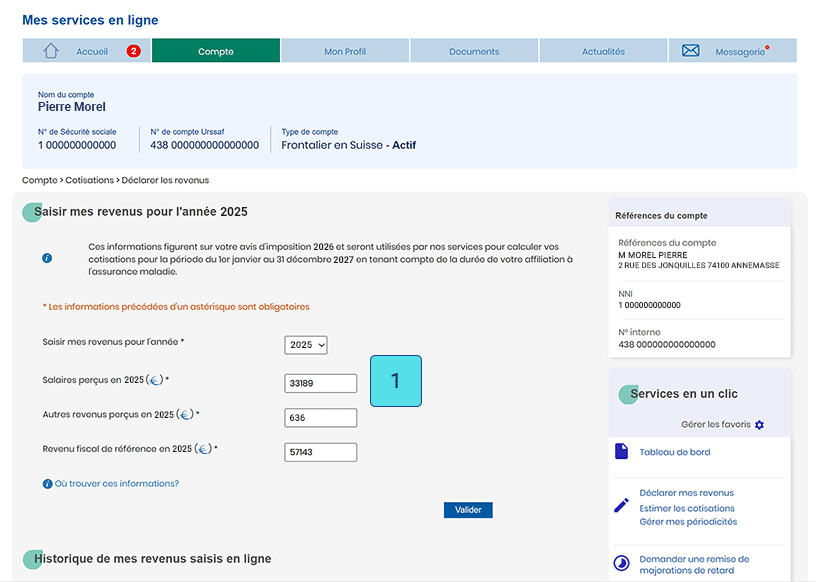Screen dimensions: 816x582
Task: Click the N° de compte Urssaf value
Action: tap(205, 145)
